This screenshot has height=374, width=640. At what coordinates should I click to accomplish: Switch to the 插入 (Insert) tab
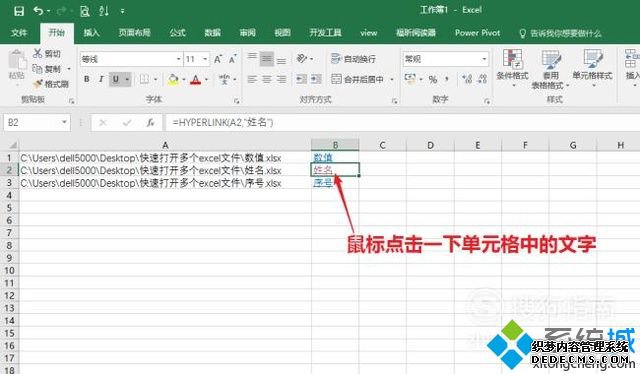click(x=91, y=33)
